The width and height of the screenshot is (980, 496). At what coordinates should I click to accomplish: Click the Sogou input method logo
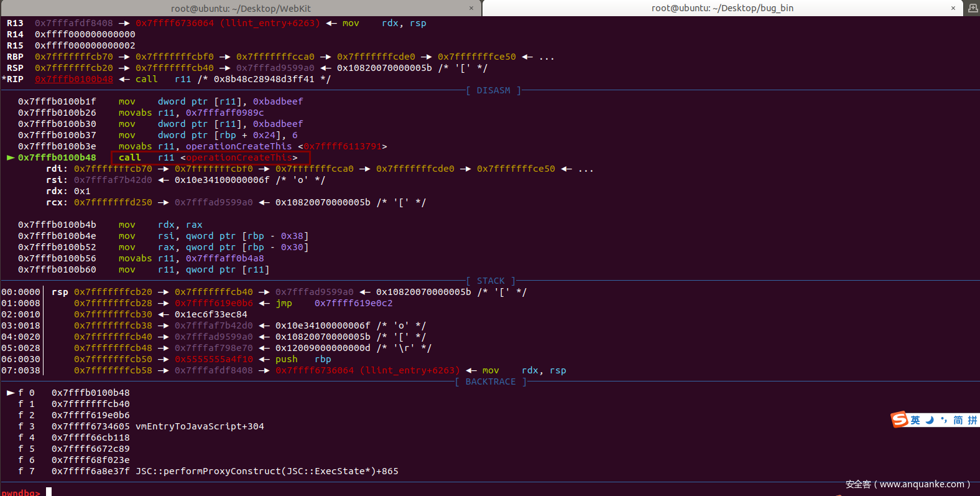point(899,420)
